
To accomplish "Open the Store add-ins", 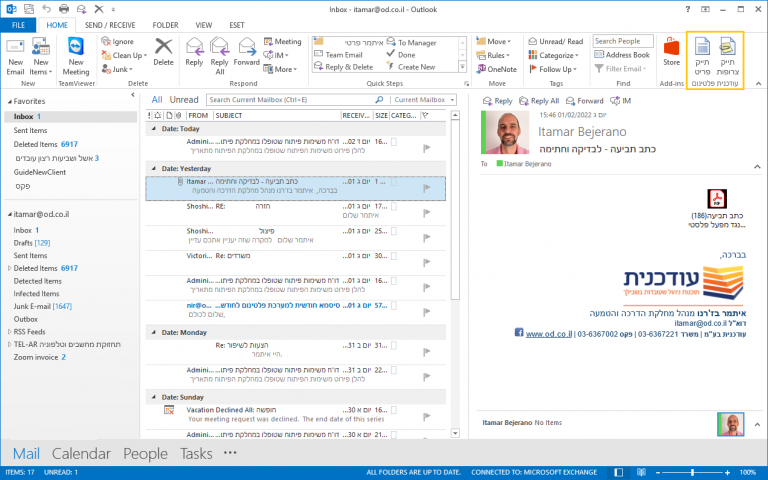I will pos(672,52).
